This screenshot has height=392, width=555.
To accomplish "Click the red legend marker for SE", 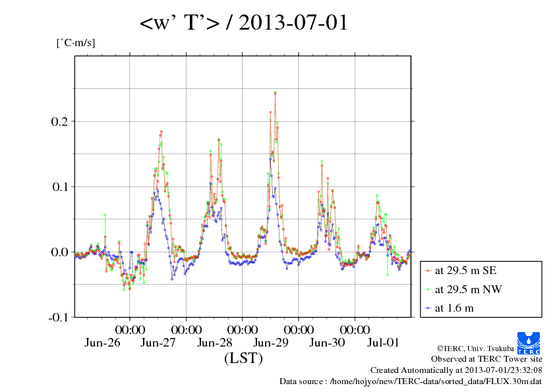I will point(428,271).
